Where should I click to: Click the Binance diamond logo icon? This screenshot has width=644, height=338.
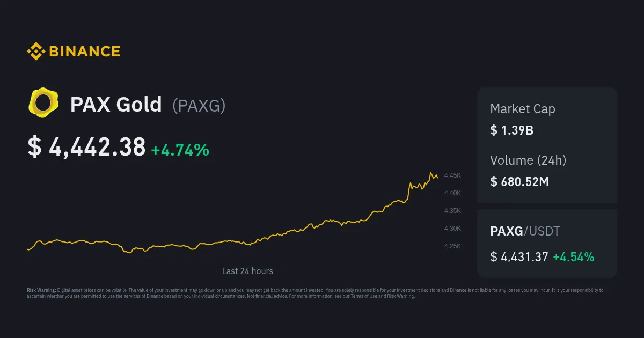[x=35, y=52]
